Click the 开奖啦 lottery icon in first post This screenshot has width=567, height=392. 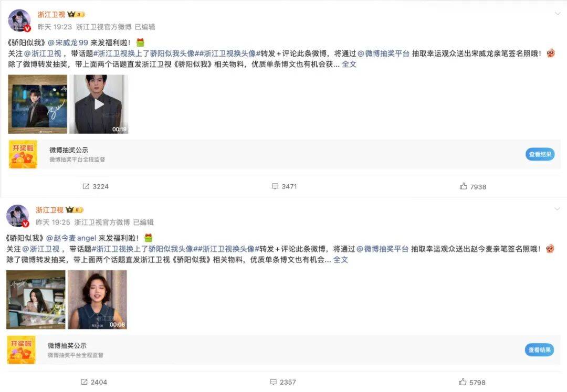(23, 154)
